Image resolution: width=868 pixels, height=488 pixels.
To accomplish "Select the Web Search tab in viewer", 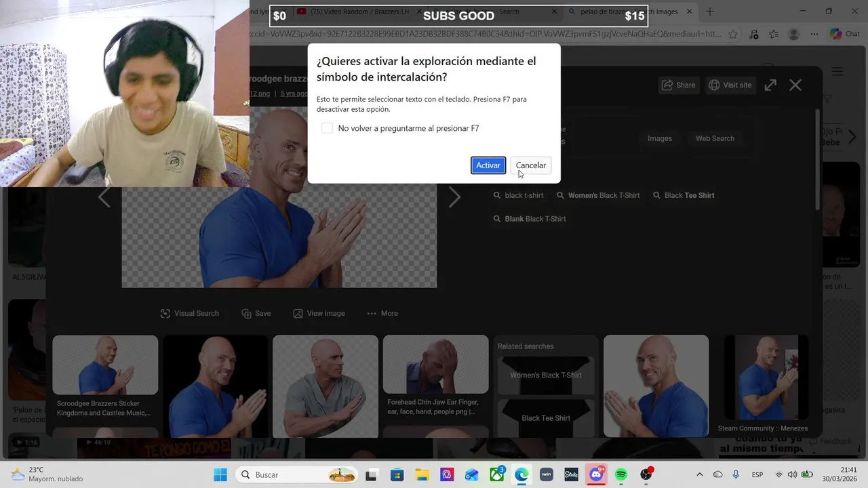I will [x=715, y=138].
